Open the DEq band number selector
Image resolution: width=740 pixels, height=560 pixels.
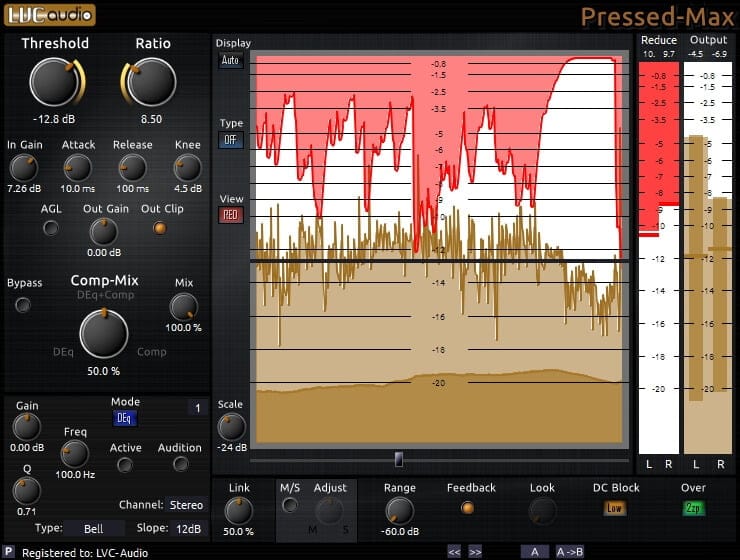click(198, 408)
